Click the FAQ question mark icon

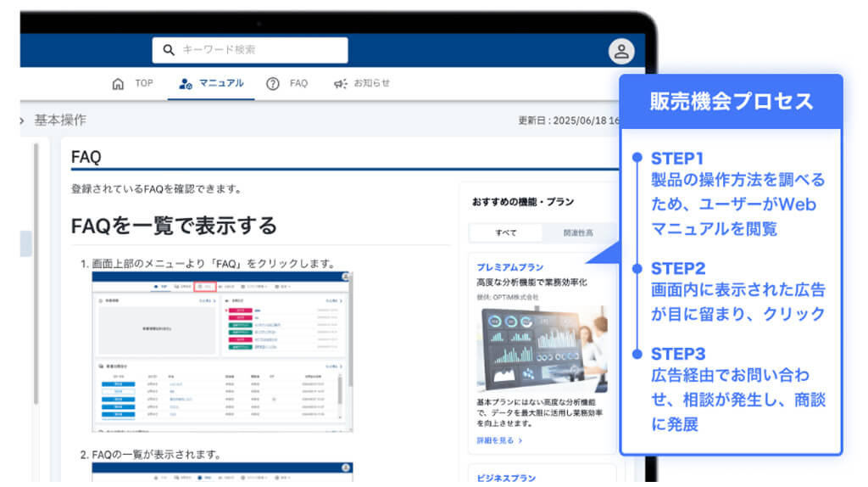click(272, 84)
